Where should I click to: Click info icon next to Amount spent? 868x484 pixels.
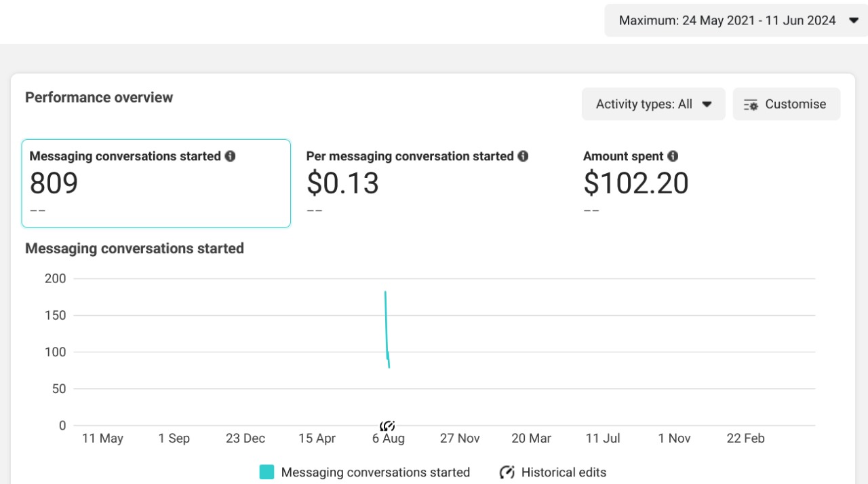pyautogui.click(x=672, y=156)
